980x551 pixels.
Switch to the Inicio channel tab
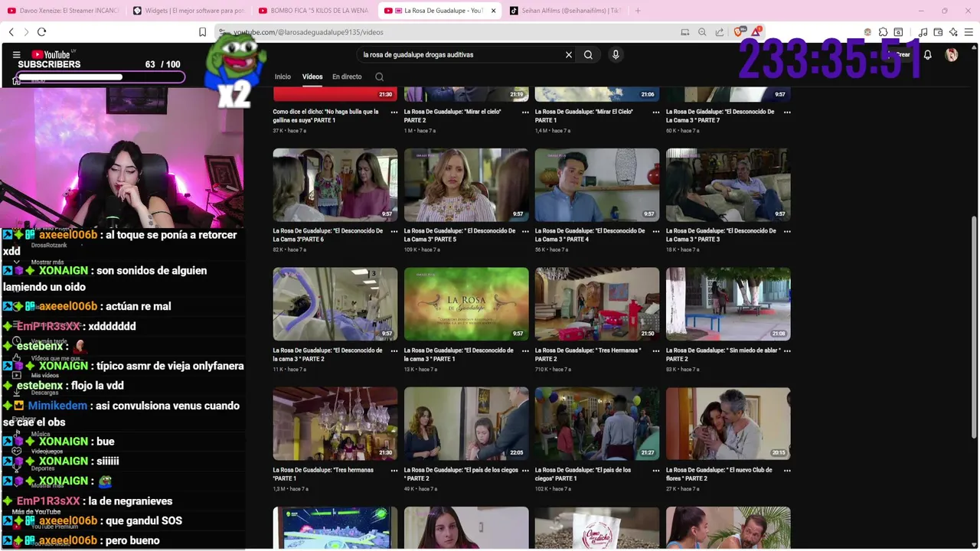pyautogui.click(x=283, y=77)
